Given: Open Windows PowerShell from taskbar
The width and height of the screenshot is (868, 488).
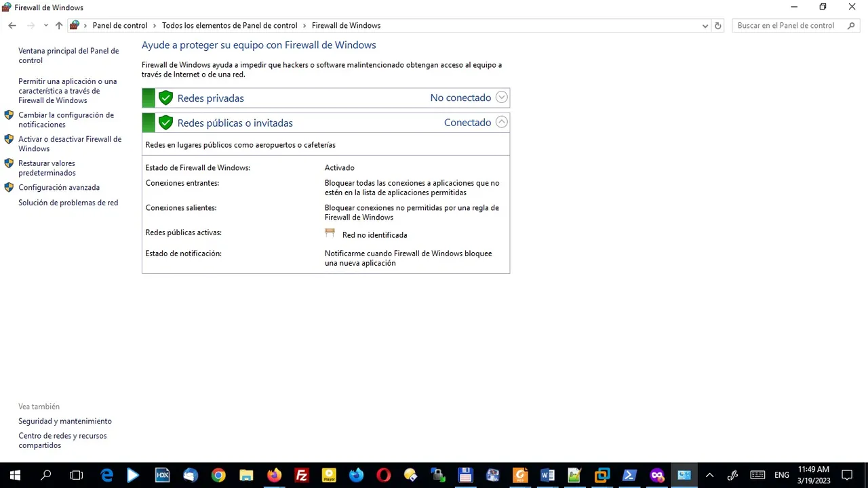Looking at the screenshot, I should 629,475.
